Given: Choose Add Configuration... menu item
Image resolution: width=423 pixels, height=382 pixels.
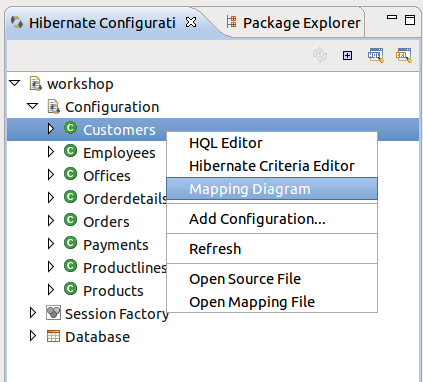Looking at the screenshot, I should [272, 219].
